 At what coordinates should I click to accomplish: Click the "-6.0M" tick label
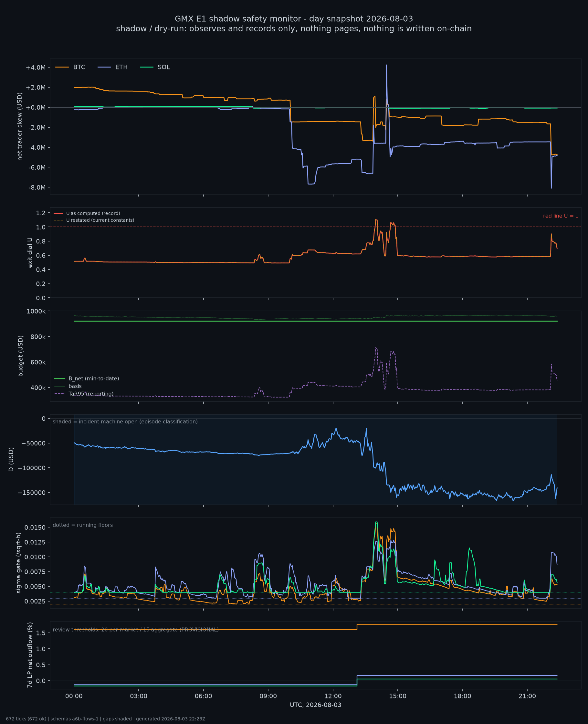point(37,167)
